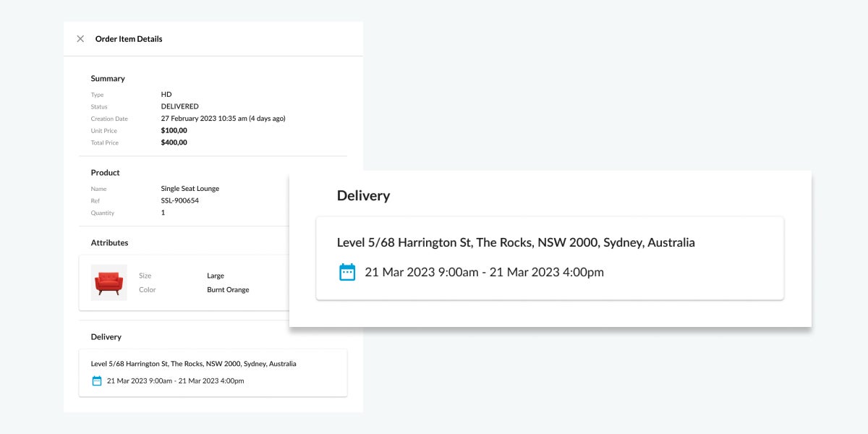Screen dimensions: 868x434
Task: Close the Order Item Details panel
Action: point(80,39)
